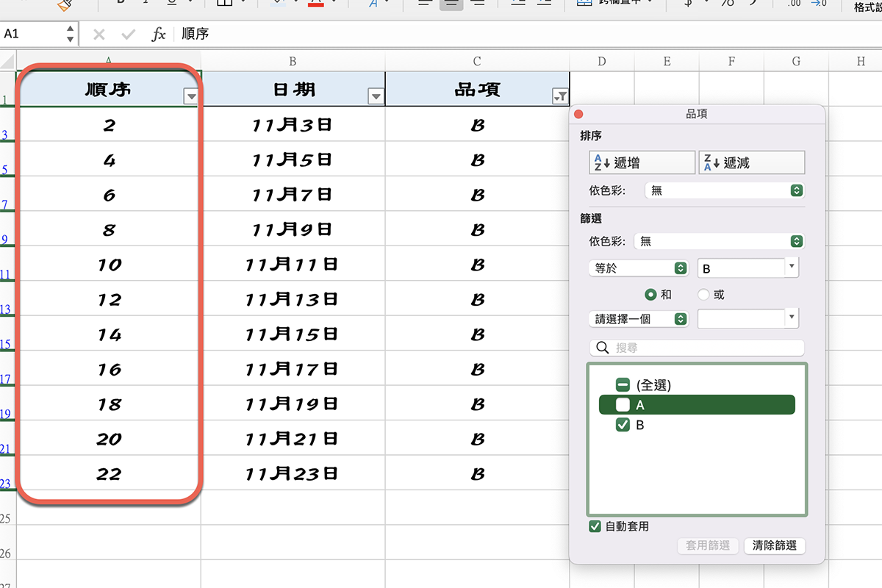Viewport: 882px width, 588px height.
Task: Click the center alignment icon
Action: 451,4
